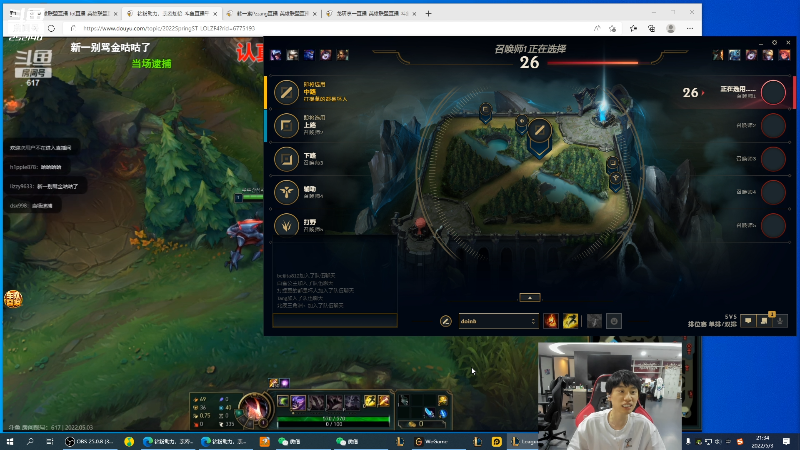Select the Ignite summoner spell slot
The width and height of the screenshot is (800, 450).
click(x=551, y=321)
